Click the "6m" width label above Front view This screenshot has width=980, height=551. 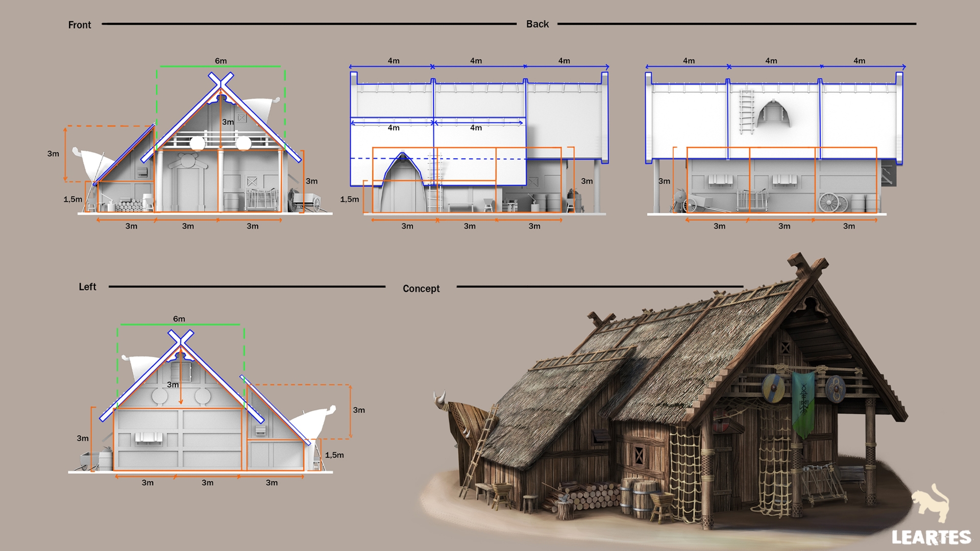[220, 61]
